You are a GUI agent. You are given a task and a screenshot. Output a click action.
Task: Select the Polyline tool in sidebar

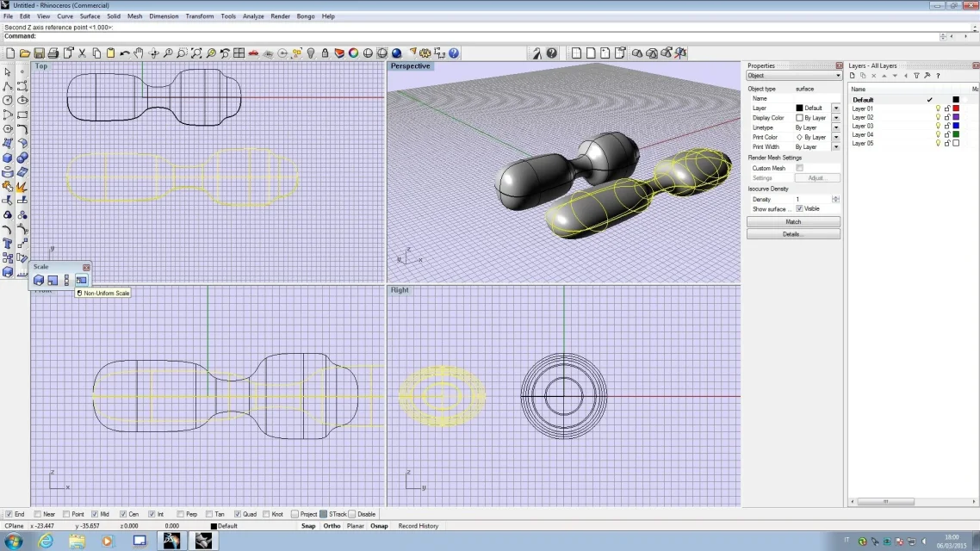tap(8, 86)
